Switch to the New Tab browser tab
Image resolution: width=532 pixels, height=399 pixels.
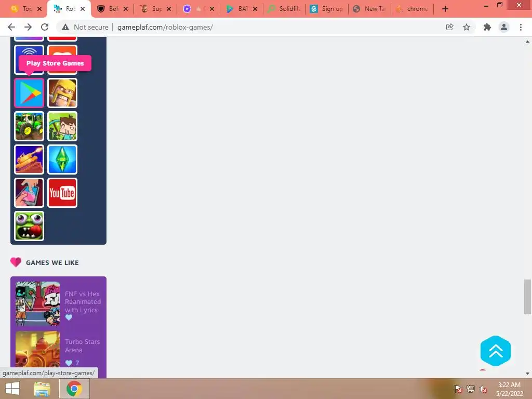tap(369, 9)
